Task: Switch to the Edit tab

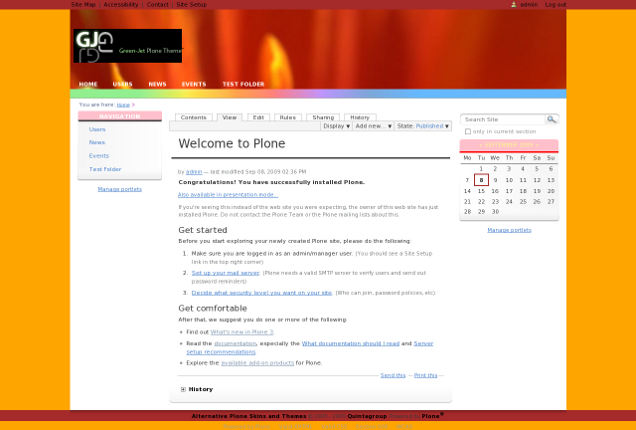Action: point(258,117)
